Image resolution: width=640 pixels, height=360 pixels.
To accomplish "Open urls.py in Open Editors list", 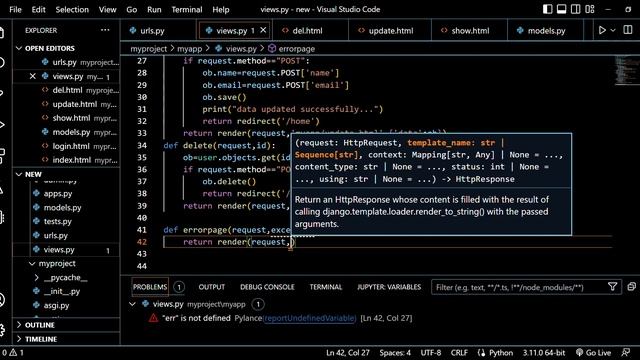I will pyautogui.click(x=64, y=62).
